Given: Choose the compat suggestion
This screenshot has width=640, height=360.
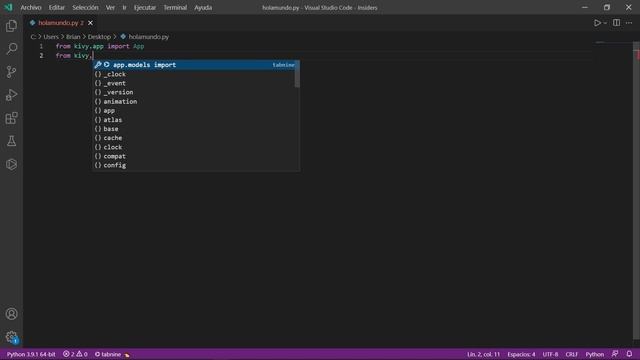Looking at the screenshot, I should tap(194, 156).
